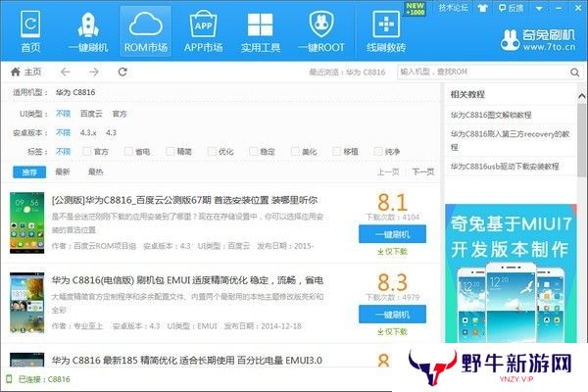
Task: Check the 纯净 tag checkbox
Action: [x=378, y=151]
